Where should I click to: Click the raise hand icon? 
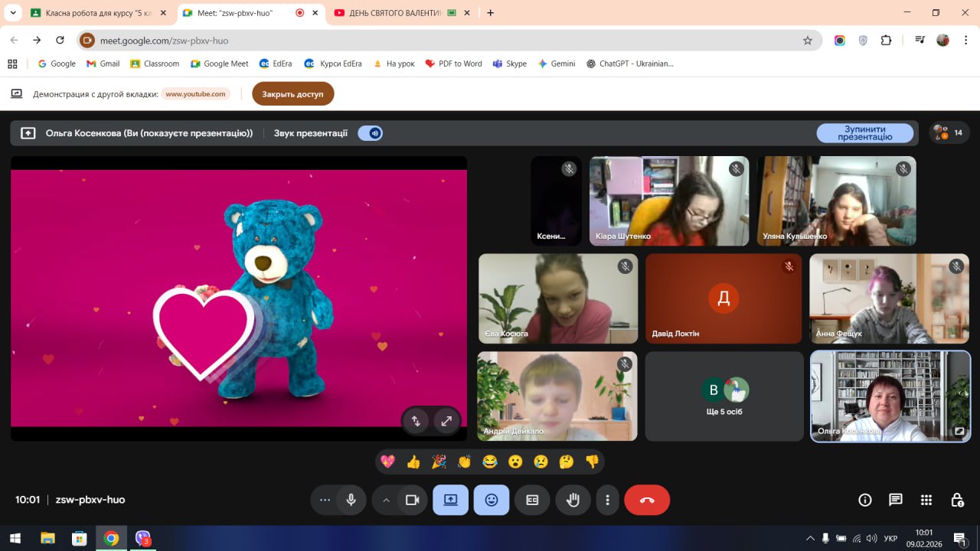pos(573,500)
